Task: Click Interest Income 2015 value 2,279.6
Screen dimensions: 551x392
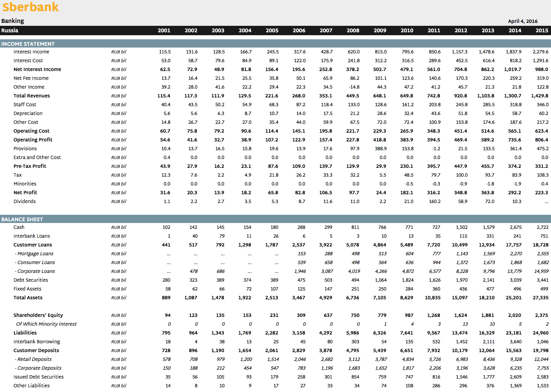Action: 540,52
